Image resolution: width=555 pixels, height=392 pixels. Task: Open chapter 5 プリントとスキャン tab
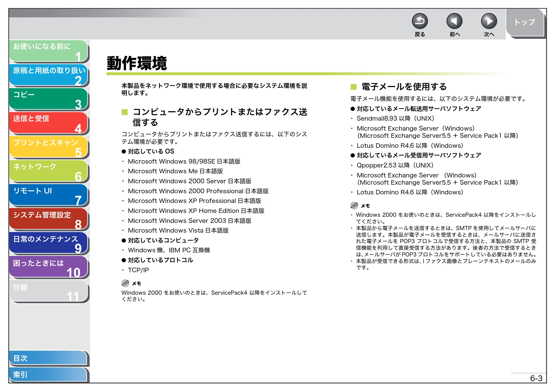(x=49, y=147)
